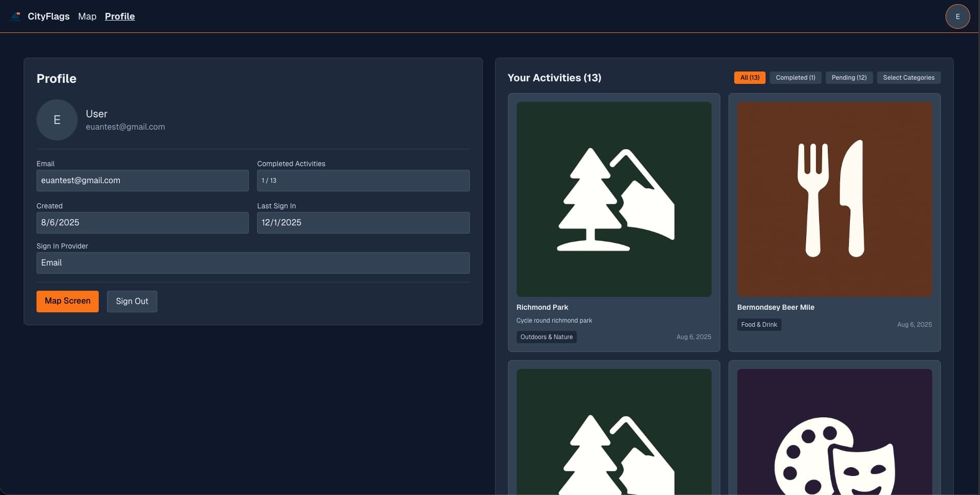This screenshot has width=980, height=495.
Task: Click the email input showing euantest@gmail.com
Action: pos(142,180)
